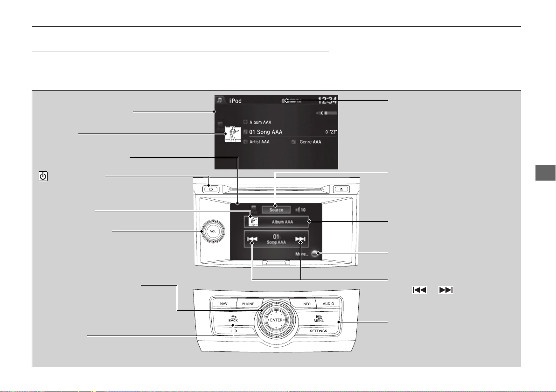Click the iPod label on the upper display
Viewport: 556px width, 392px height.
tap(236, 101)
